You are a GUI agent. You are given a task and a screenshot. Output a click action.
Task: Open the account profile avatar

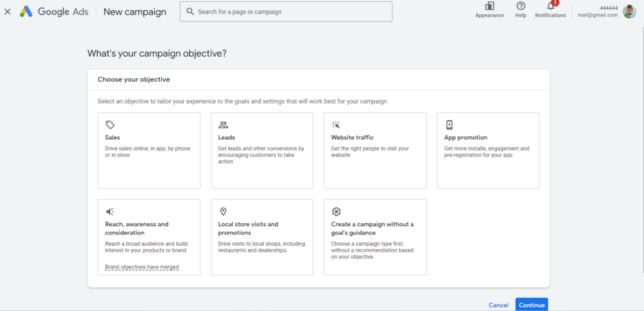pyautogui.click(x=629, y=11)
